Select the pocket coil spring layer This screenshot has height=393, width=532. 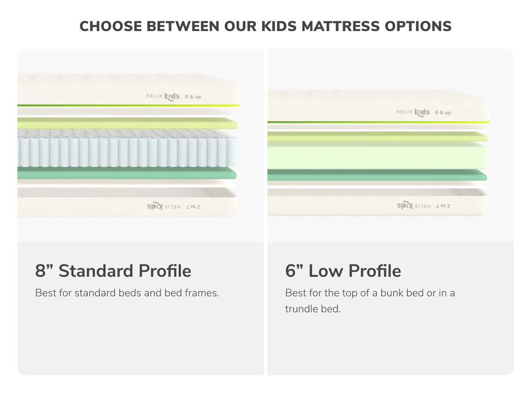[x=127, y=149]
